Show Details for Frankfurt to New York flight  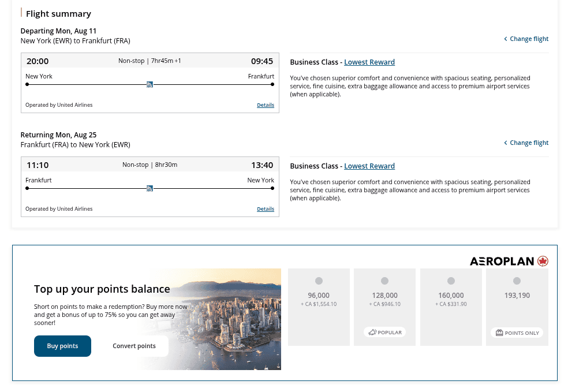[266, 209]
